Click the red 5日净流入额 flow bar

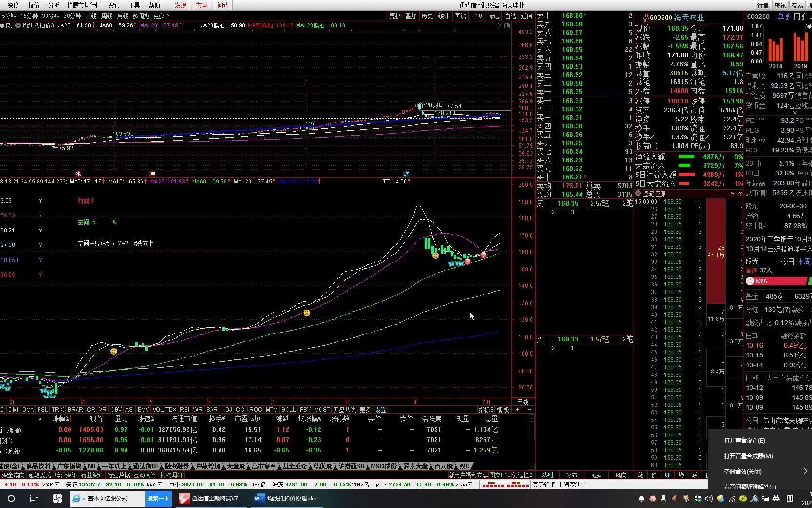click(x=686, y=175)
